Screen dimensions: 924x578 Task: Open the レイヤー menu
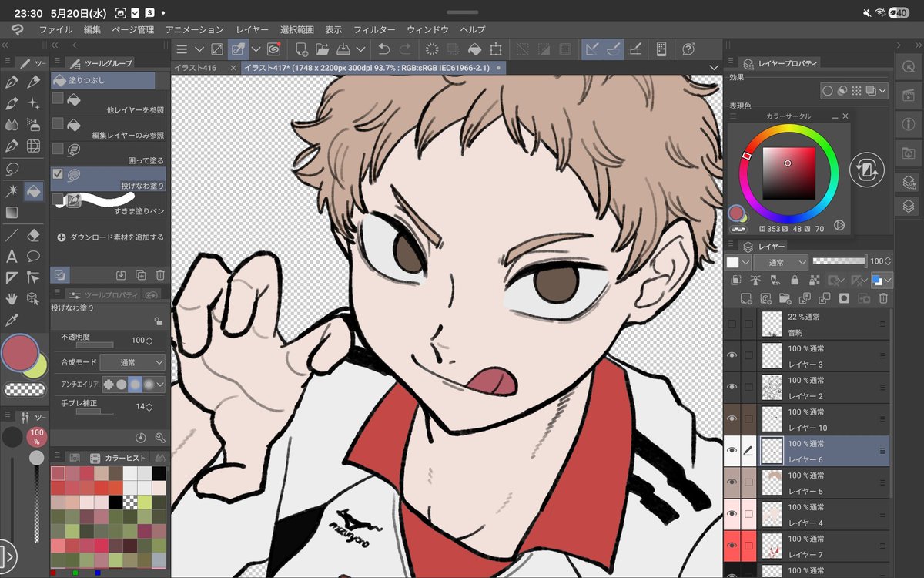[253, 29]
